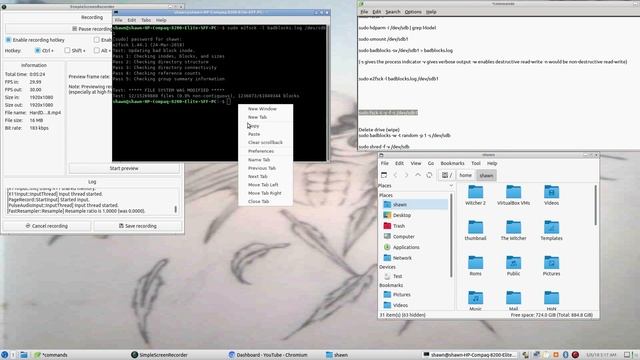Choose Close Tab in the context menu
The image size is (640, 360).
(x=265, y=201)
